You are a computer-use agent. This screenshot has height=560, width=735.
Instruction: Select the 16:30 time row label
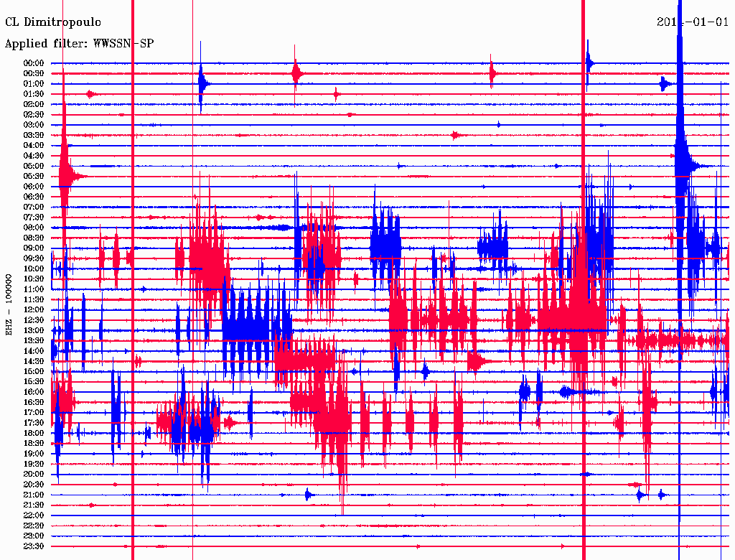(x=34, y=403)
